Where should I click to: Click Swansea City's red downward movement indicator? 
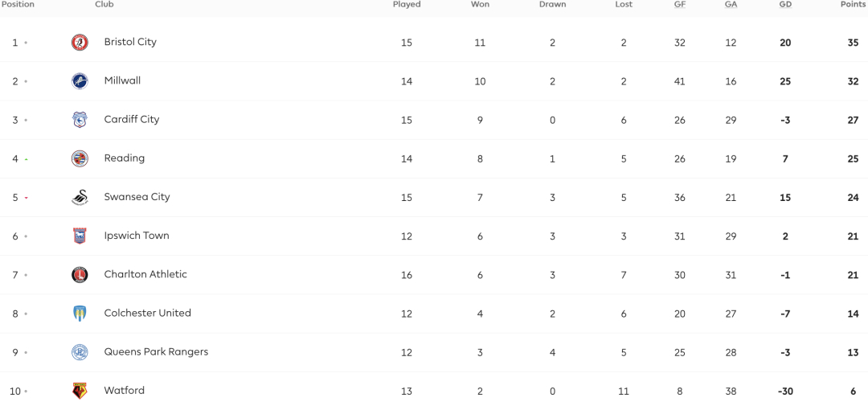pyautogui.click(x=26, y=198)
